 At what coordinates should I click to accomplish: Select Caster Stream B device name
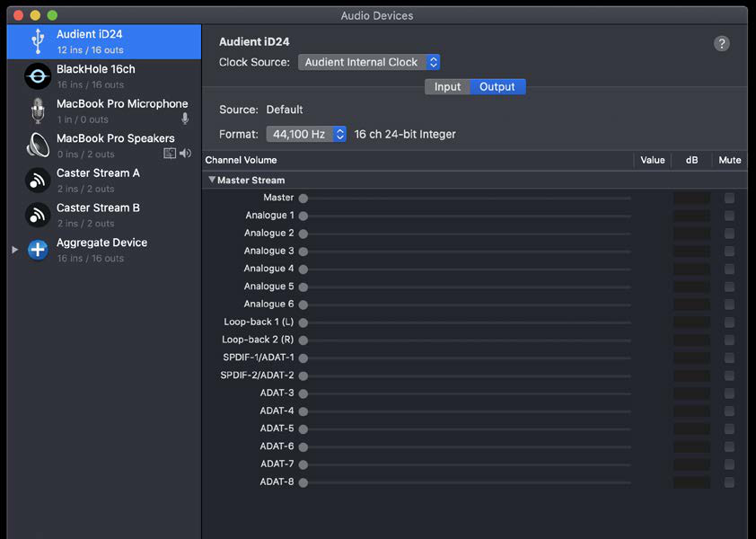[x=98, y=208]
